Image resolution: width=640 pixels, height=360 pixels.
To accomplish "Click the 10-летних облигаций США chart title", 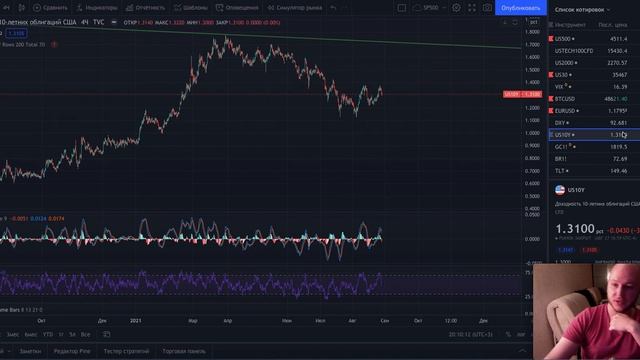I will [x=38, y=22].
